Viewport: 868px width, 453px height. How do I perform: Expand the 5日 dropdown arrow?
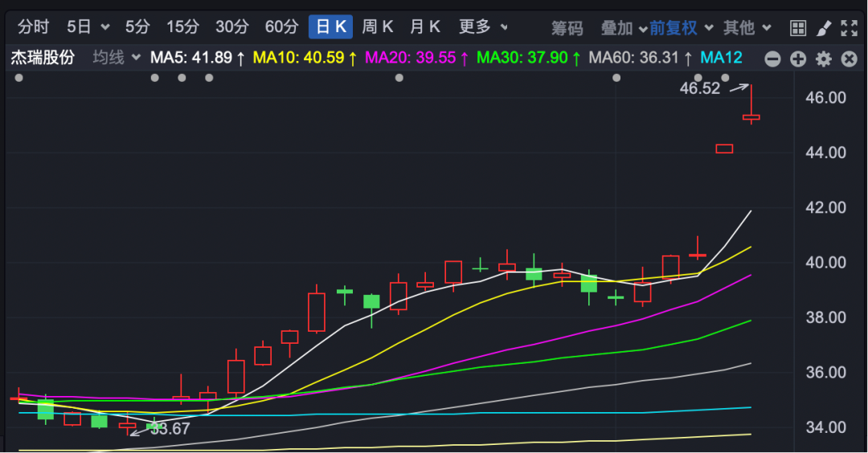(105, 27)
